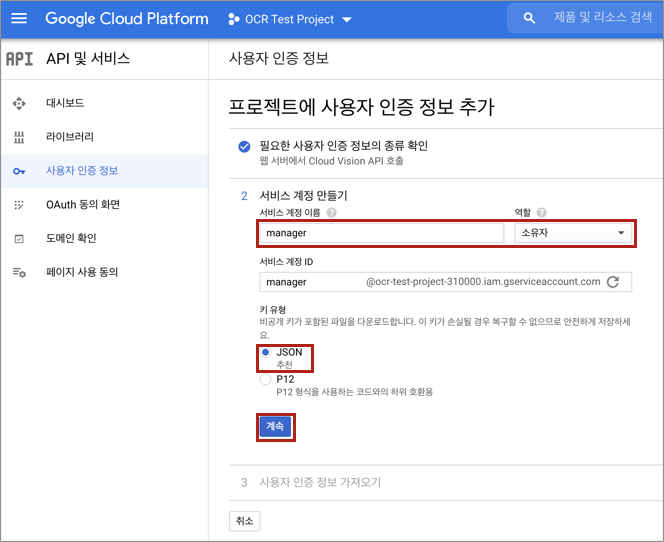
Task: Select the JSON key type radio button
Action: point(266,352)
